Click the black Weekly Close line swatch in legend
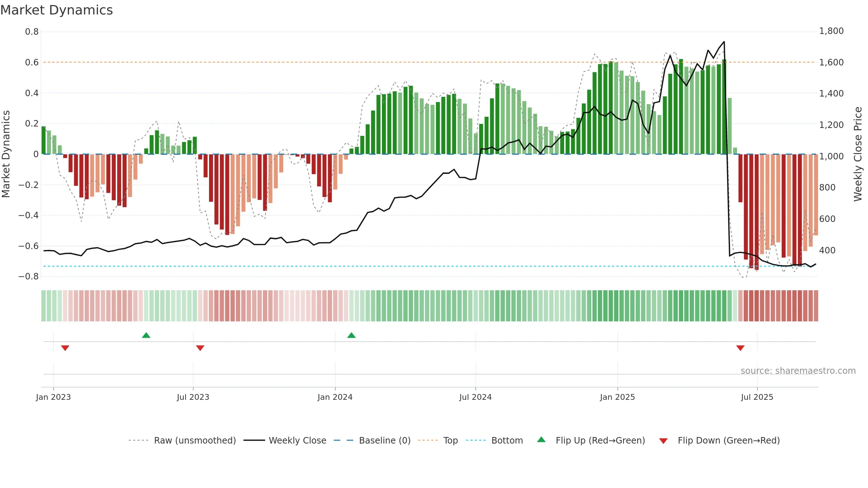This screenshot has height=488, width=868. pyautogui.click(x=254, y=440)
